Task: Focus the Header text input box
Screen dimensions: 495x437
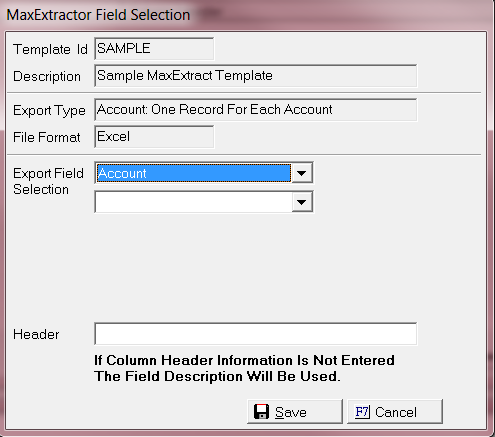Action: (256, 334)
